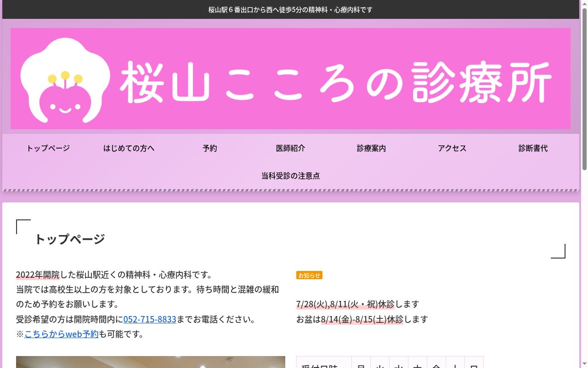
Task: Click the clinic interior photo
Action: (x=151, y=362)
